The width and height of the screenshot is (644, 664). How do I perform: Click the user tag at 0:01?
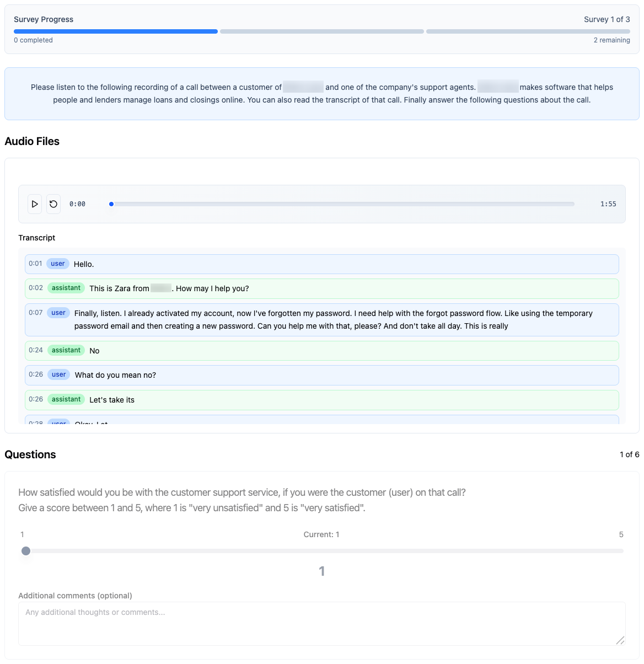(x=58, y=264)
